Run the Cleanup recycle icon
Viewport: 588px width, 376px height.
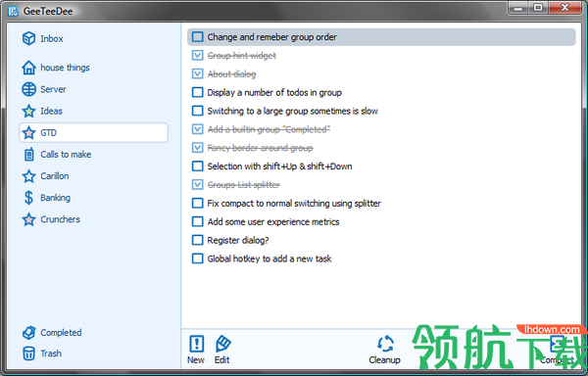pyautogui.click(x=385, y=344)
